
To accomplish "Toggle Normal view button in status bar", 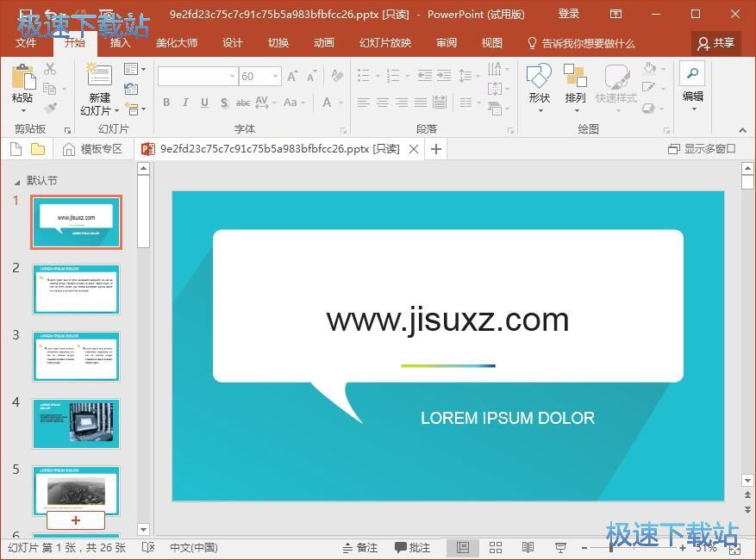I will tap(463, 547).
